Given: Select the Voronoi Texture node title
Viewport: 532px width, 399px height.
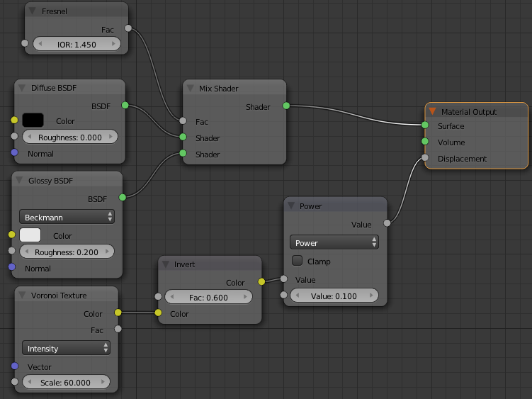Looking at the screenshot, I should coord(59,296).
